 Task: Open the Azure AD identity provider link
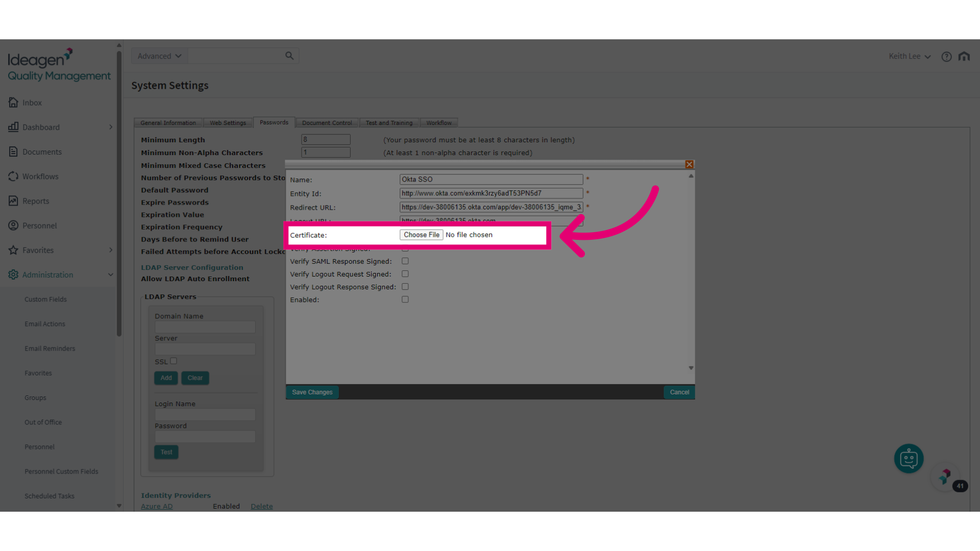(157, 506)
